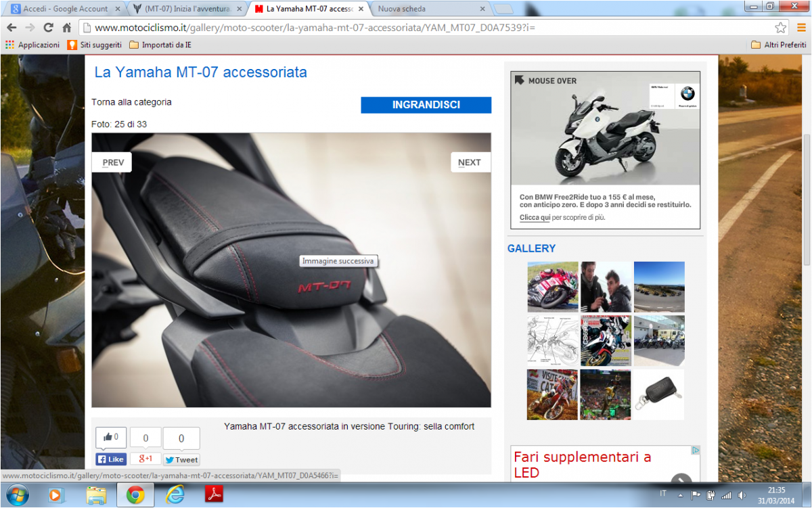Image resolution: width=812 pixels, height=508 pixels.
Task: Click the Twitter Tweet button
Action: [x=181, y=459]
